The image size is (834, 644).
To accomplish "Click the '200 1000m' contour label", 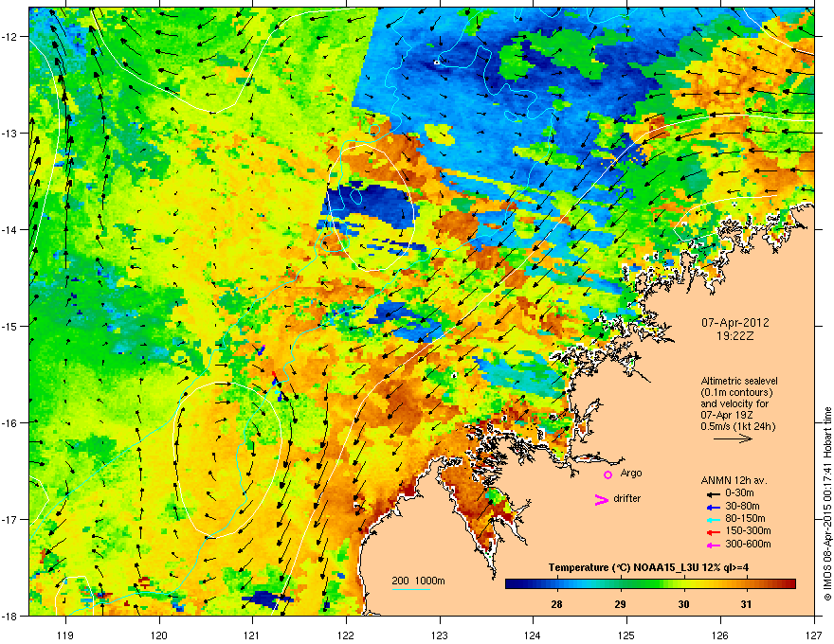I will point(418,581).
